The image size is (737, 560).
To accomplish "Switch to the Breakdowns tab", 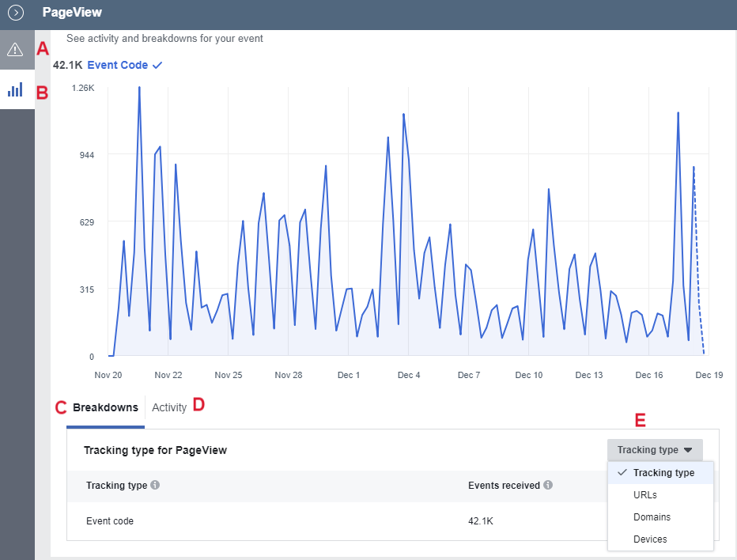I will [x=105, y=408].
